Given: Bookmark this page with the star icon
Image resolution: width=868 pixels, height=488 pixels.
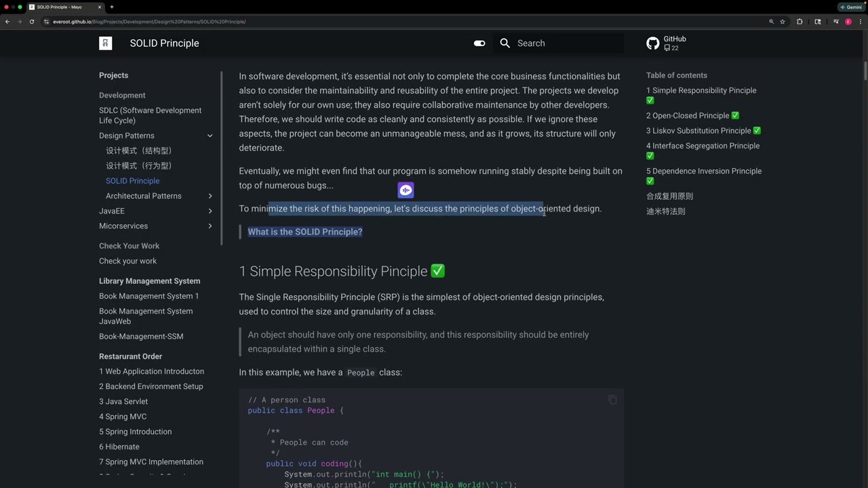Looking at the screenshot, I should (x=783, y=22).
